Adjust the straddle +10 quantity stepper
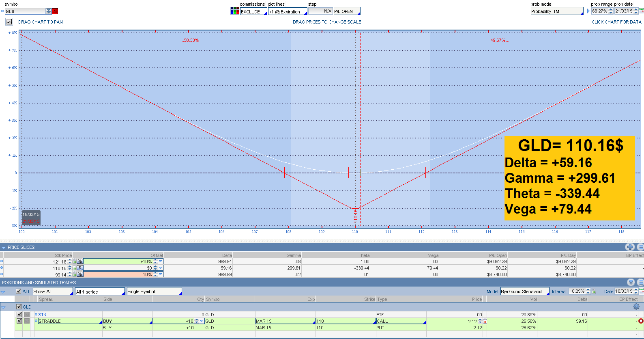Viewport: 644px width, 339px height. [197, 321]
